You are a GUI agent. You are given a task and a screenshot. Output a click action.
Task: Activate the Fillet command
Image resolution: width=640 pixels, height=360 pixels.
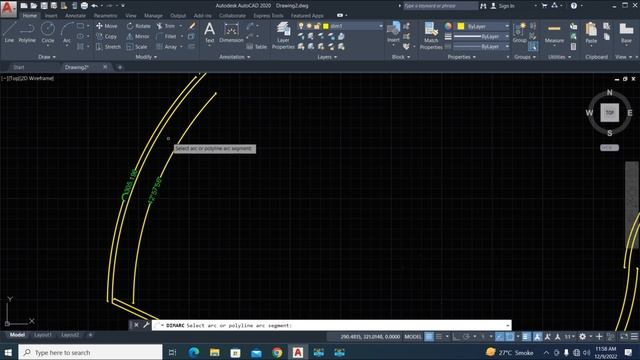pos(166,36)
